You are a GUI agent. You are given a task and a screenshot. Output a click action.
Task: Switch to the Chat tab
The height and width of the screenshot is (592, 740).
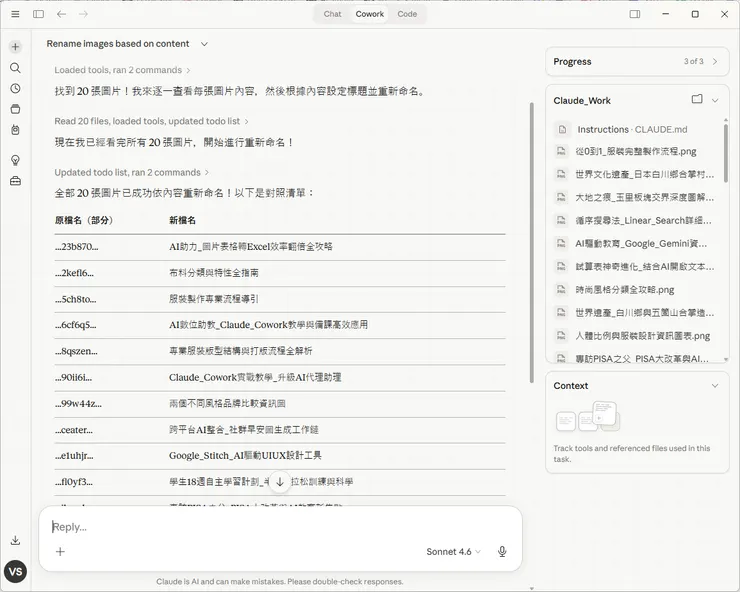[x=332, y=14]
